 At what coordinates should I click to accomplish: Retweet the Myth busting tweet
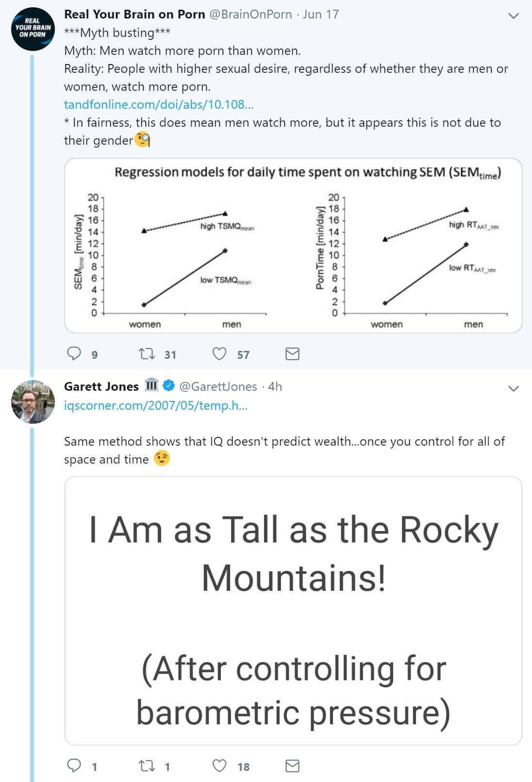[147, 353]
